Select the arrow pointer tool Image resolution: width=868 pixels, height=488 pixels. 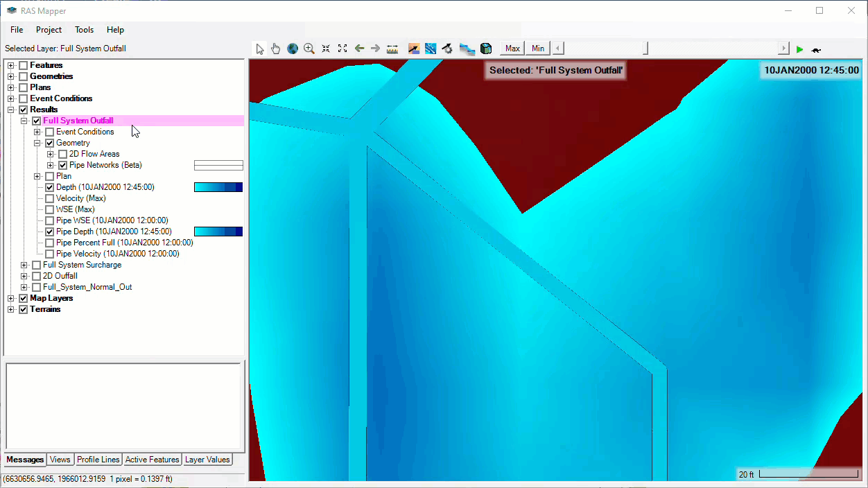point(260,49)
